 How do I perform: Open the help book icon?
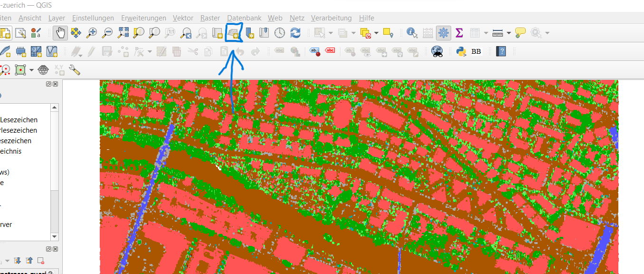point(501,51)
